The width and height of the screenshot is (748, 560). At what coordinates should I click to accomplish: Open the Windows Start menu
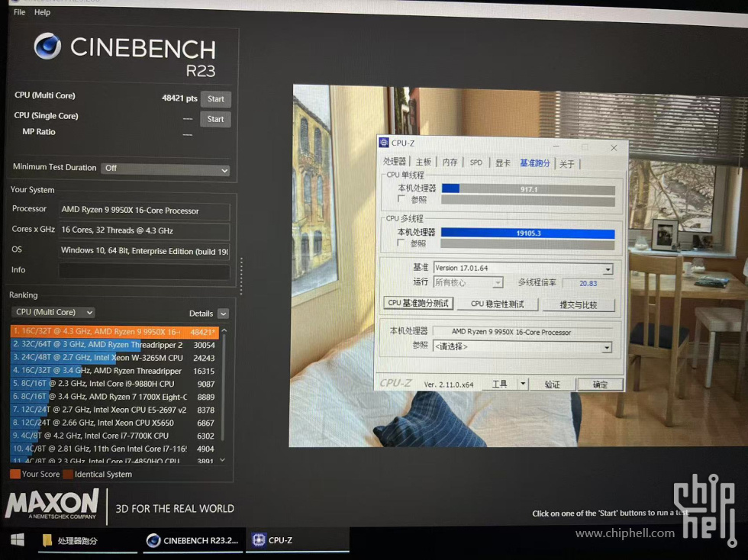[18, 539]
